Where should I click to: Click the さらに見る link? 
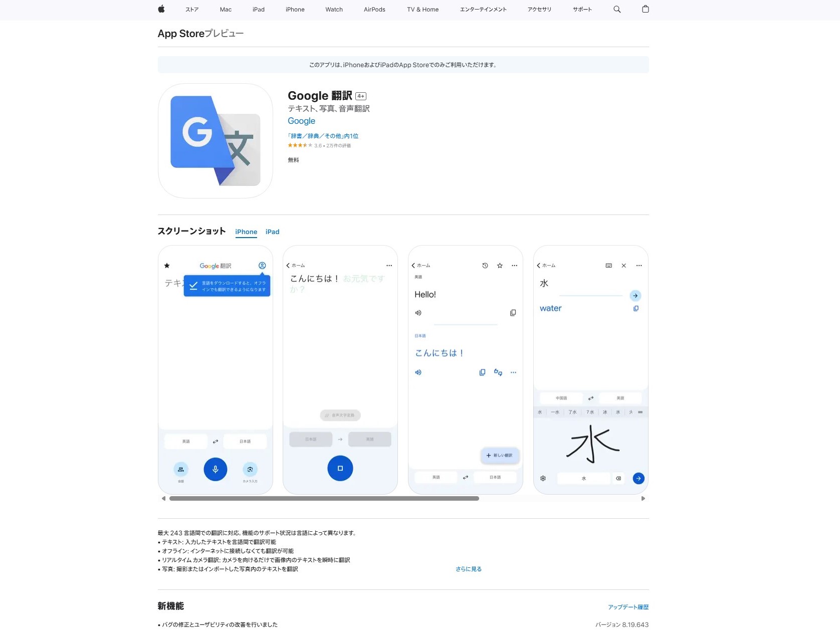(468, 569)
